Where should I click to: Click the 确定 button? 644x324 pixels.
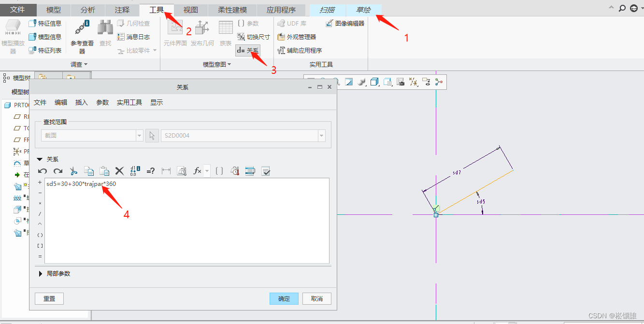pyautogui.click(x=284, y=298)
